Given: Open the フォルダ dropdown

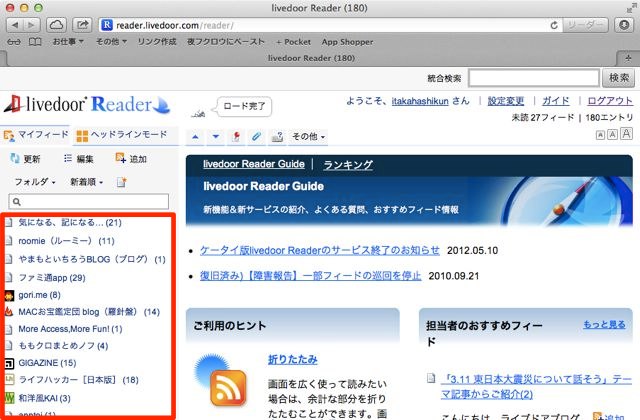Looking at the screenshot, I should [35, 182].
